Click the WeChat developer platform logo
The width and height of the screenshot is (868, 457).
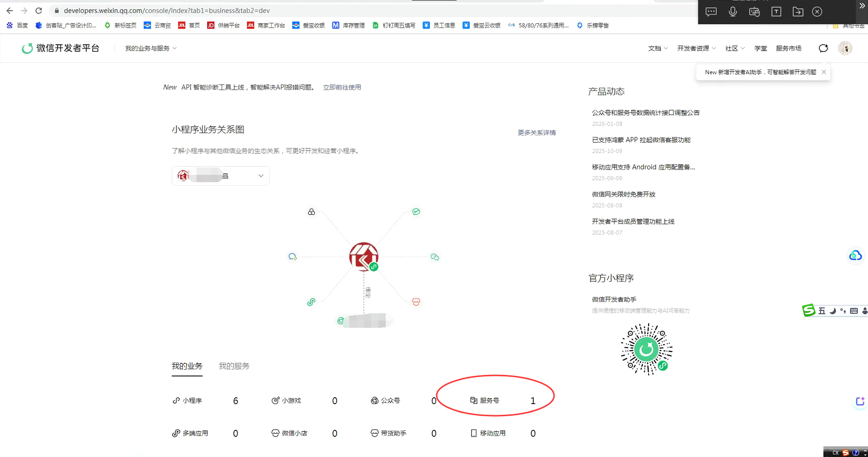coord(60,48)
